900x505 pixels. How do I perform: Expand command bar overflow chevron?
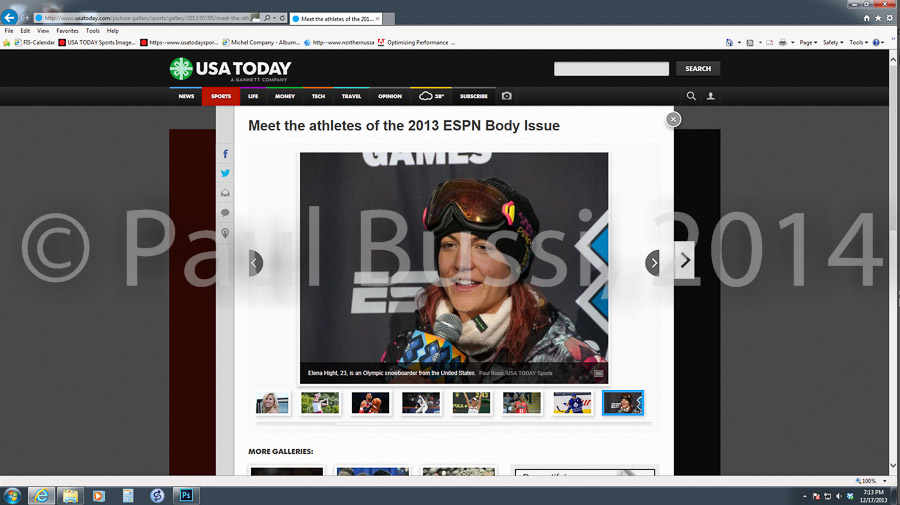click(893, 40)
